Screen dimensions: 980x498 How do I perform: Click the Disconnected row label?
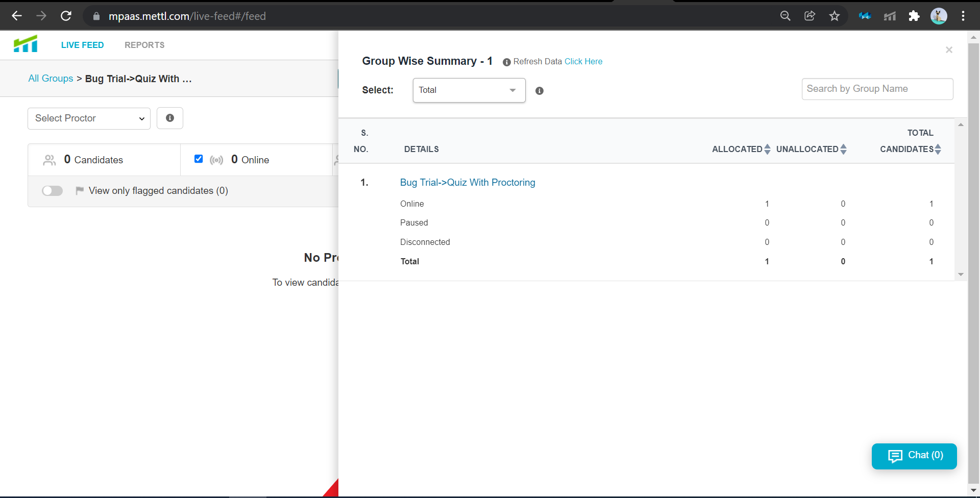point(425,242)
